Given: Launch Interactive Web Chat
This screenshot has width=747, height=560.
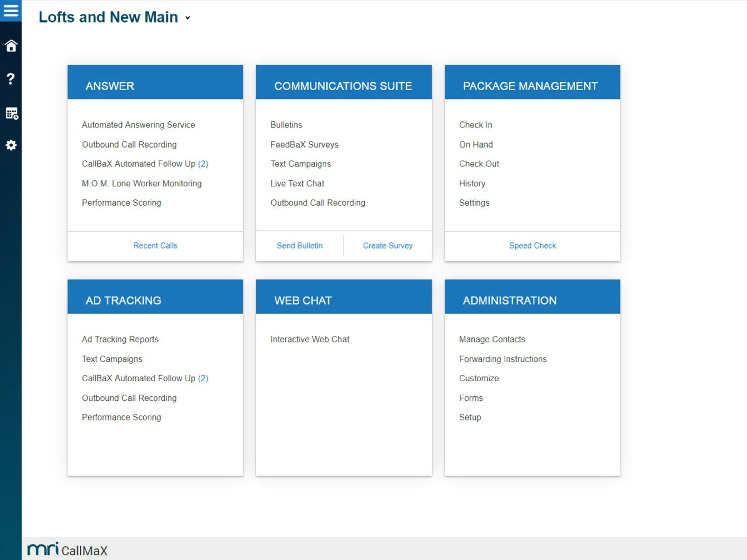Looking at the screenshot, I should (310, 339).
